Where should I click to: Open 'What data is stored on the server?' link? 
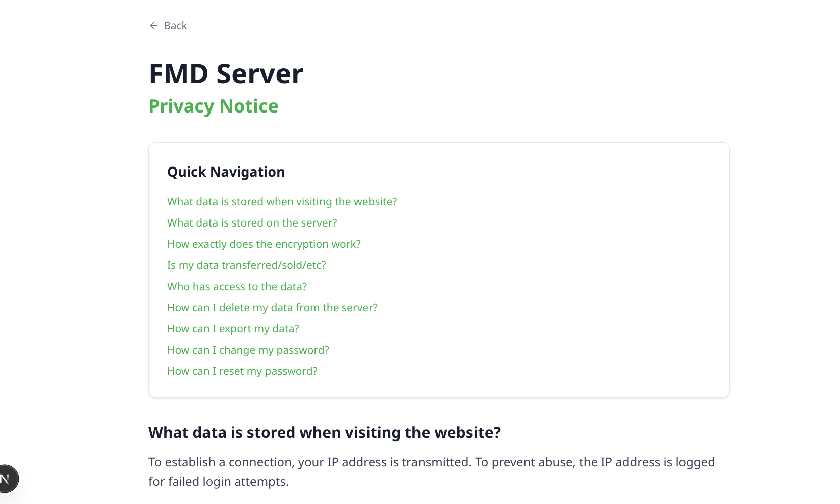[251, 223]
